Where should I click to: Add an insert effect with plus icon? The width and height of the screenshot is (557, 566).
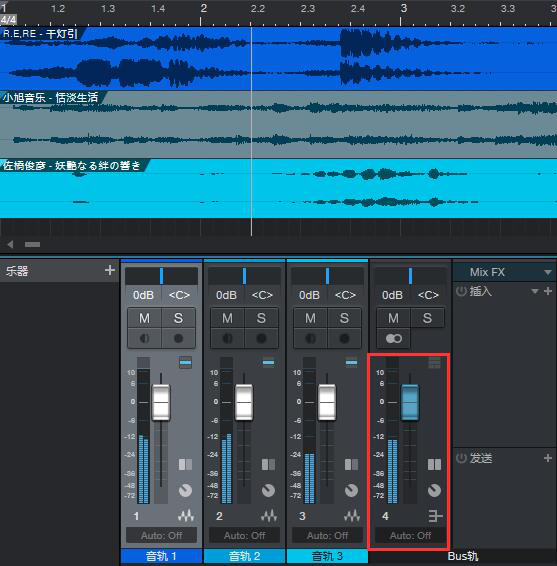(x=548, y=291)
